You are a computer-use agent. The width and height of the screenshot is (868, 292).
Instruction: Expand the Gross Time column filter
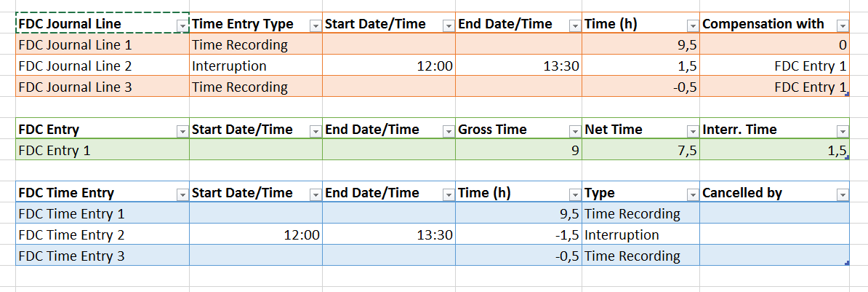click(x=575, y=131)
